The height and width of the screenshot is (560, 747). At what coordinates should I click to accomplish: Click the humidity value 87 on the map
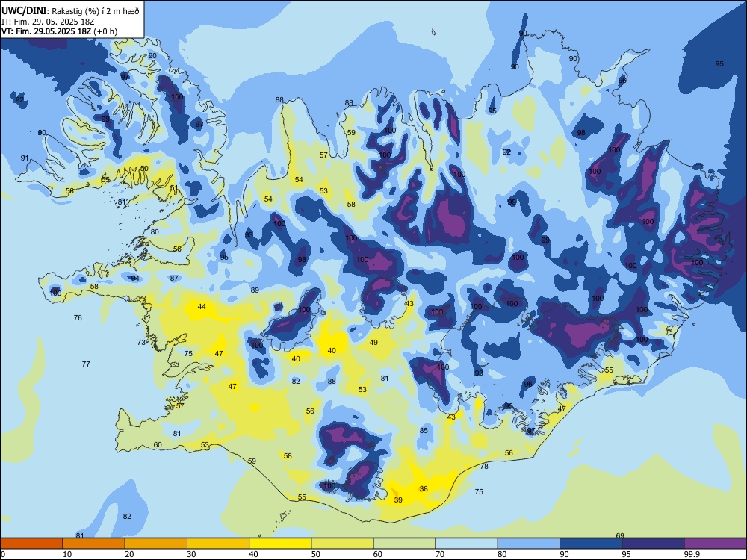(174, 278)
